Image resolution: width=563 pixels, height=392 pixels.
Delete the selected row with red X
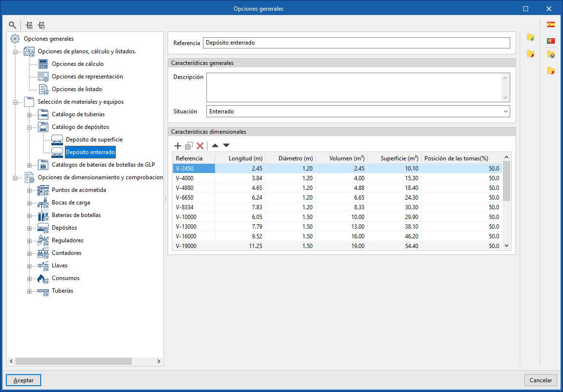tap(200, 145)
